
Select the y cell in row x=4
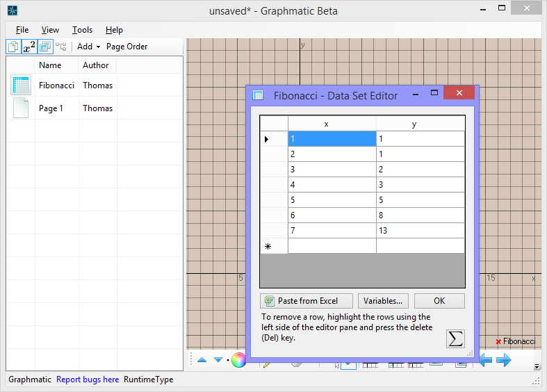tap(421, 185)
